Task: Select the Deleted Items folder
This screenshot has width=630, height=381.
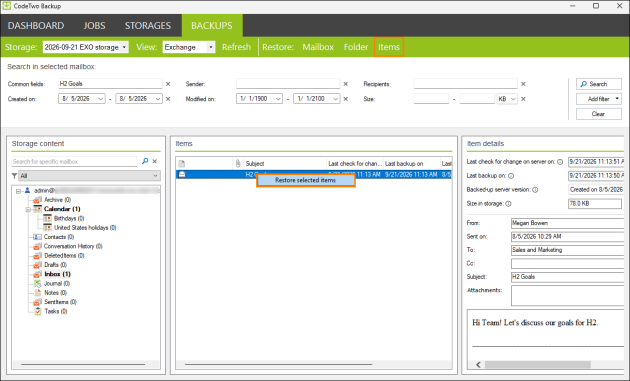Action: point(64,256)
